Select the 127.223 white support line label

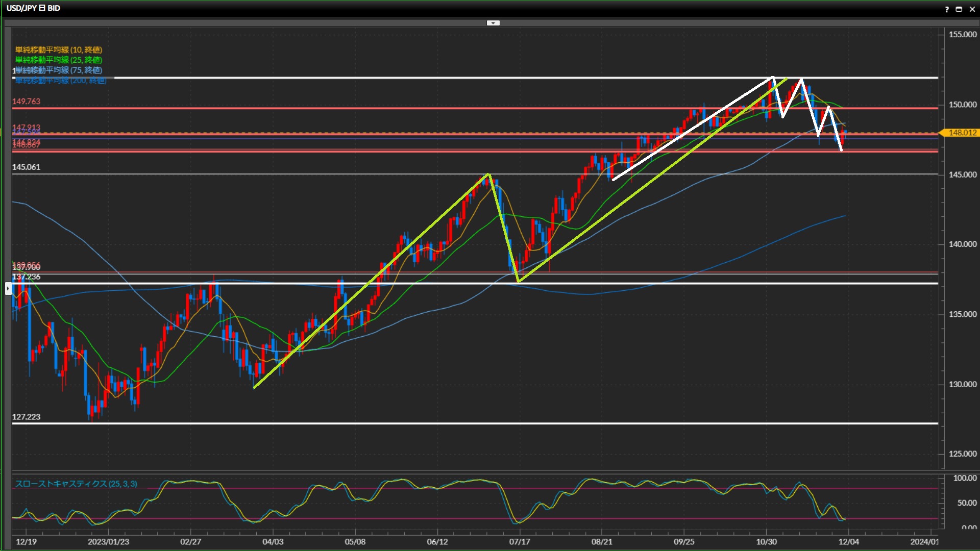click(26, 417)
